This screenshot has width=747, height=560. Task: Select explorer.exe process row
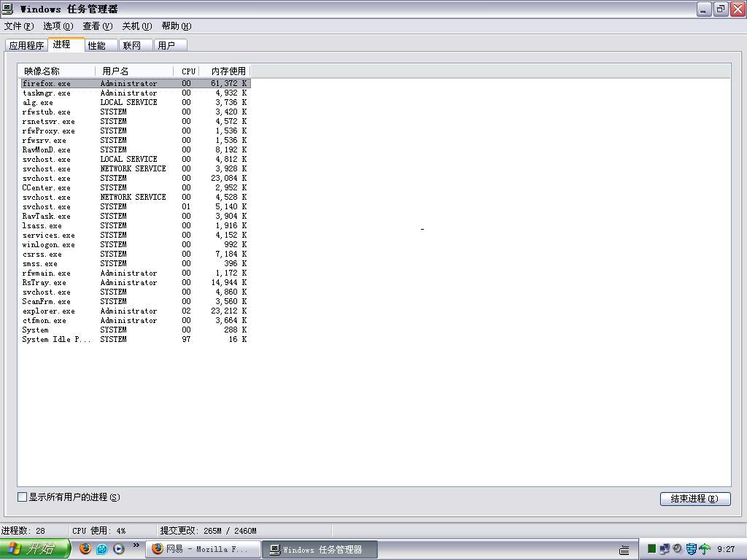[136, 311]
